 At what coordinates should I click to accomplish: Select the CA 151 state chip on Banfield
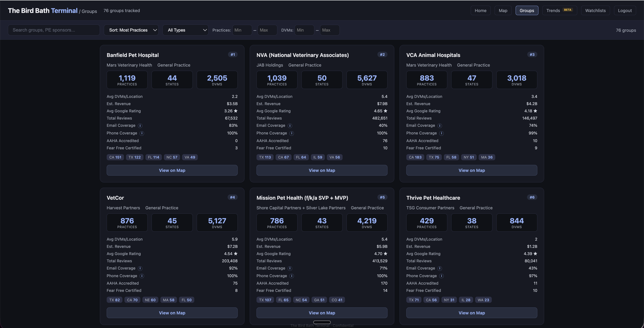click(115, 157)
